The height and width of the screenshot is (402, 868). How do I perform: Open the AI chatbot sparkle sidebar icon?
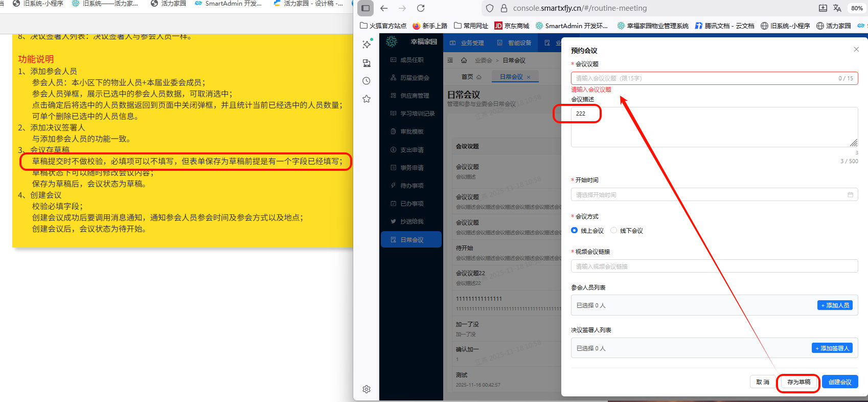pos(367,44)
